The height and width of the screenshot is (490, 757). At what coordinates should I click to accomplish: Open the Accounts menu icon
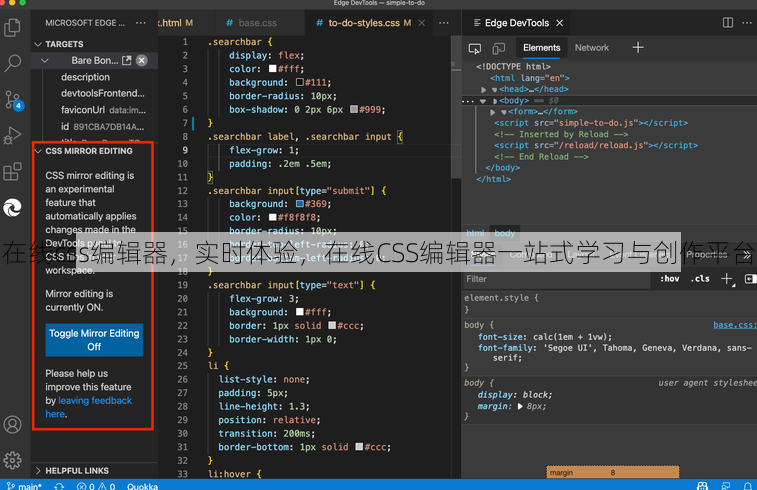coord(13,424)
